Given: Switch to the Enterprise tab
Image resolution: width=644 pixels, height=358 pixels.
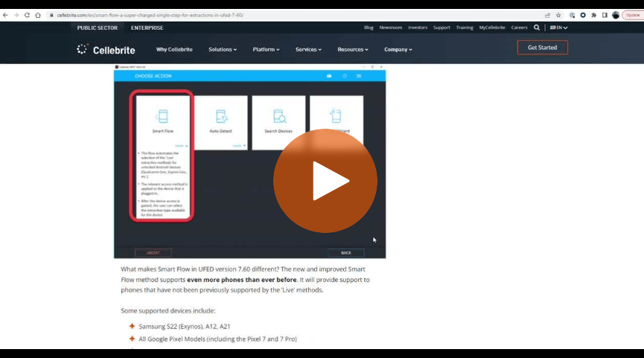Looking at the screenshot, I should coord(147,28).
